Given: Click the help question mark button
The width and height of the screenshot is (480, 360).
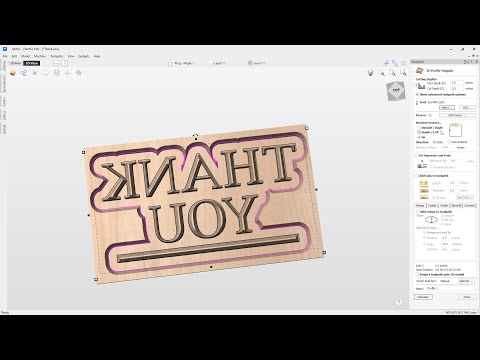Looking at the screenshot, I should point(399,302).
